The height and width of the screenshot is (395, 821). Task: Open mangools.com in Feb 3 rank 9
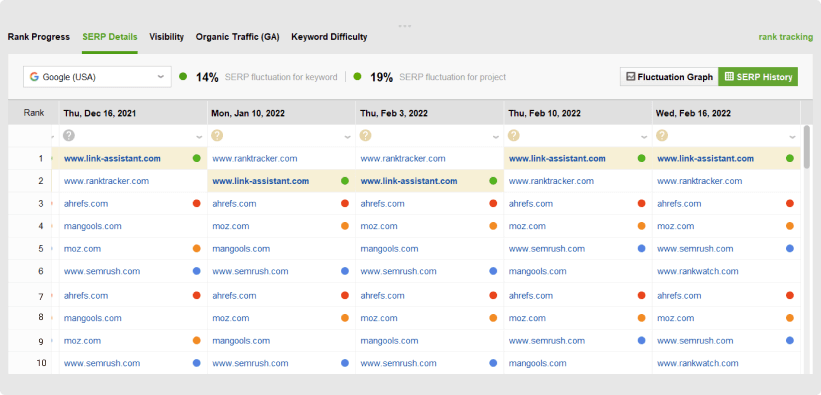389,341
